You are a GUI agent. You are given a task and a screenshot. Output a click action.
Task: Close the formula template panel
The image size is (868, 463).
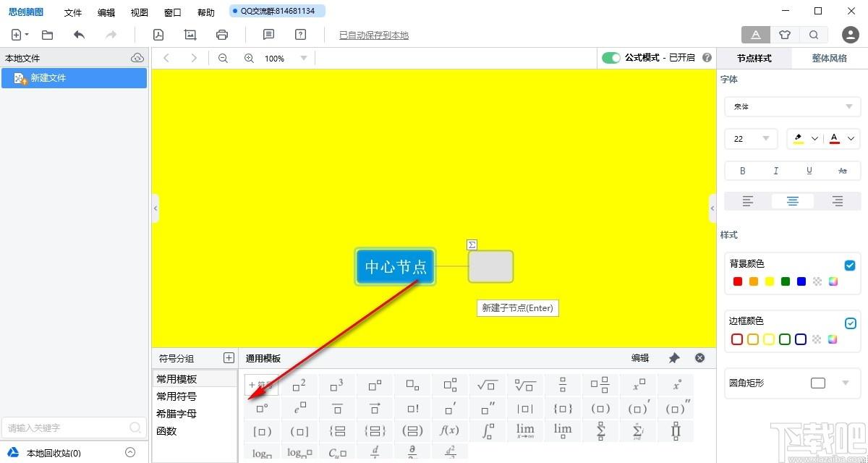(x=699, y=358)
